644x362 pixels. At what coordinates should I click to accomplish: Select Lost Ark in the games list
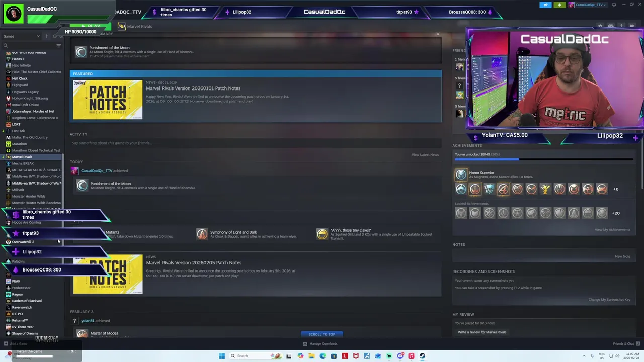[x=18, y=131]
